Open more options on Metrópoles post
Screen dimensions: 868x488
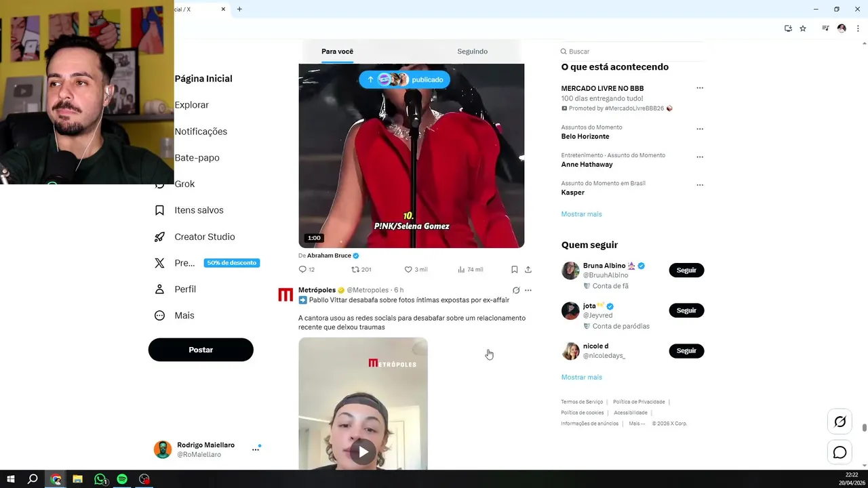[528, 290]
